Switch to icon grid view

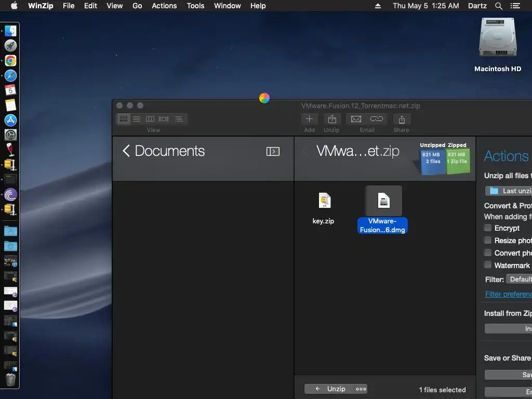pos(124,119)
